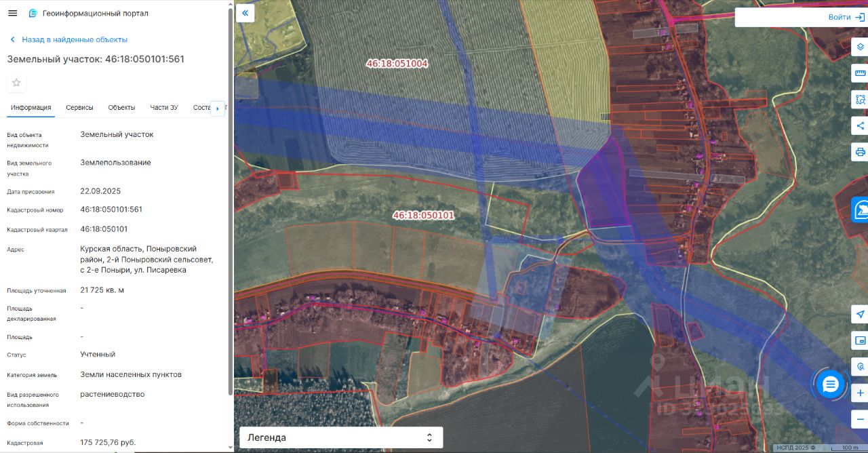This screenshot has width=868, height=453.
Task: Open the Части ЗУ tab
Action: point(164,108)
